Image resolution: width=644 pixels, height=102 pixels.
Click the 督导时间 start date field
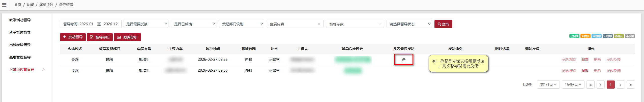[86, 24]
